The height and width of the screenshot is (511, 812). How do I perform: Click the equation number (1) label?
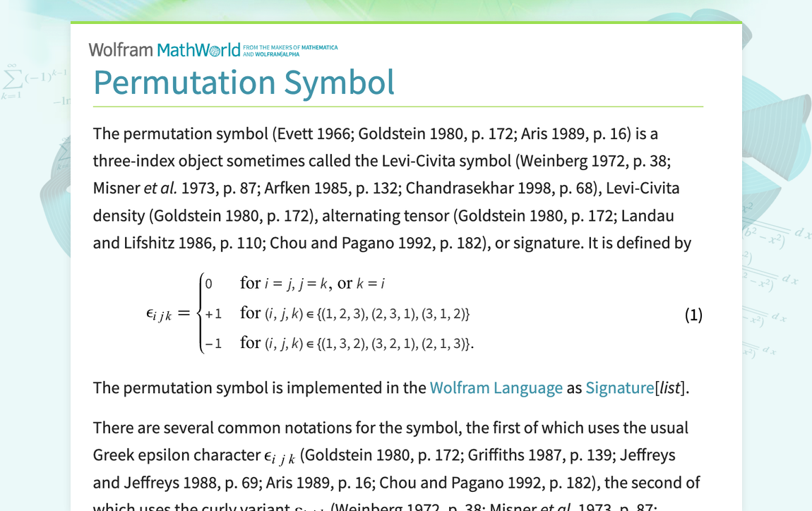click(x=693, y=314)
